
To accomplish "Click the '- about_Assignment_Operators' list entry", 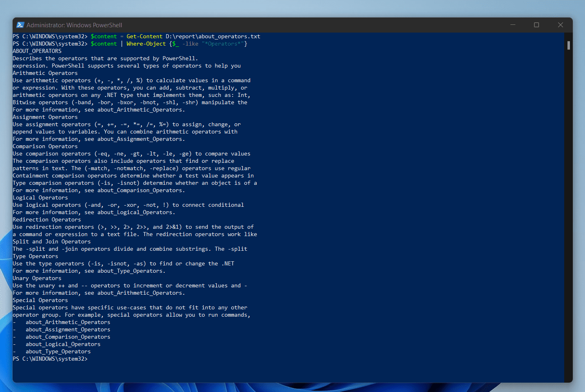I will pyautogui.click(x=62, y=330).
